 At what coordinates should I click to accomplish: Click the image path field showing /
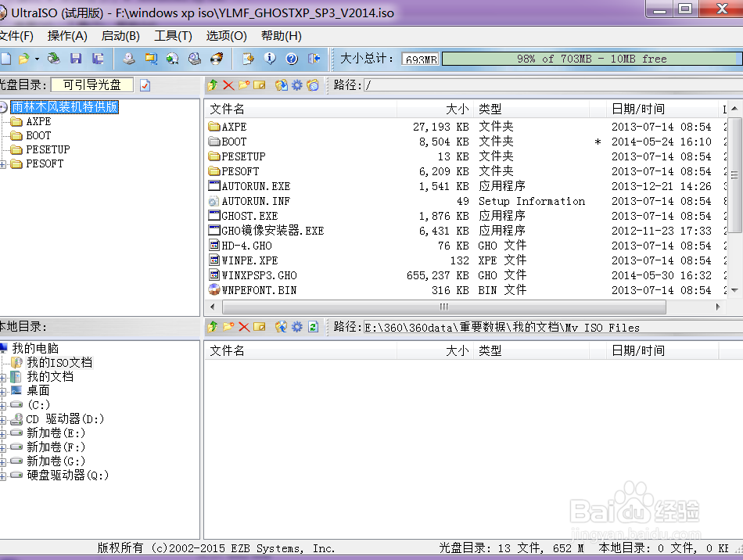[553, 85]
